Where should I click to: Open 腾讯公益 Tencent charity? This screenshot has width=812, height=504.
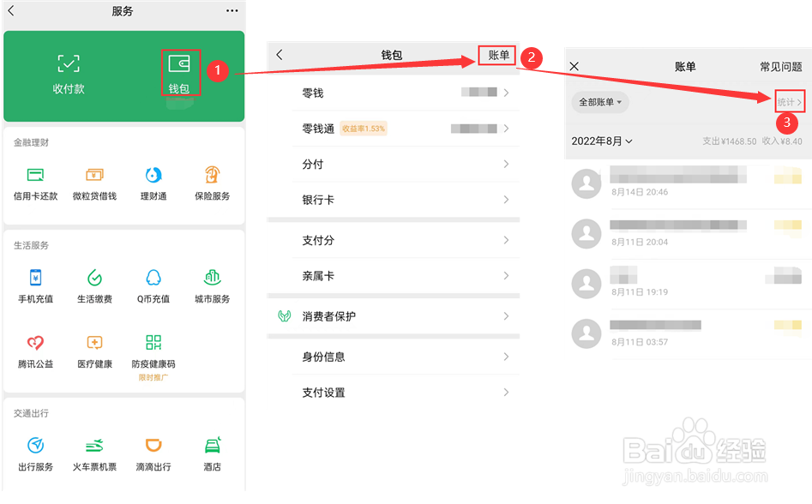click(36, 349)
